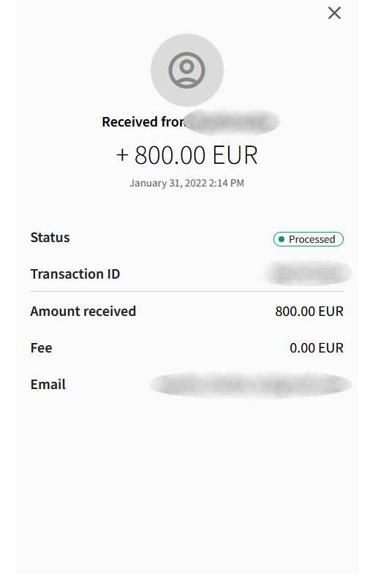
Task: Click the Amount received label
Action: 83,312
